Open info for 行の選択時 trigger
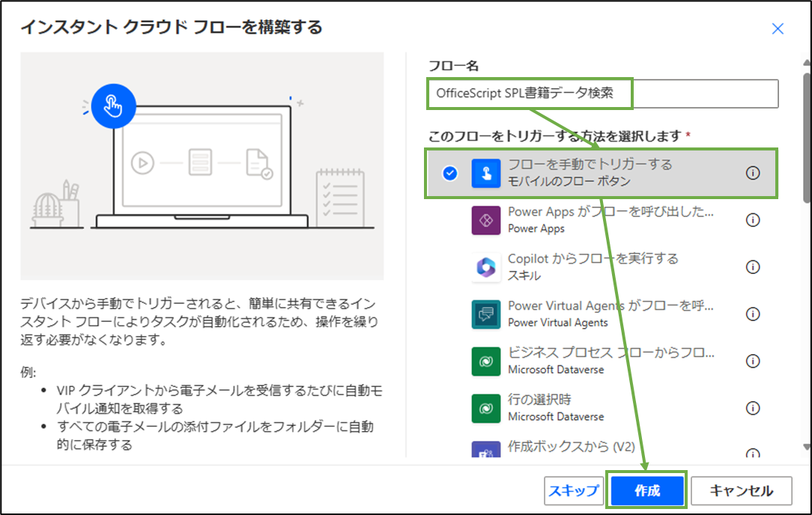 tap(752, 409)
